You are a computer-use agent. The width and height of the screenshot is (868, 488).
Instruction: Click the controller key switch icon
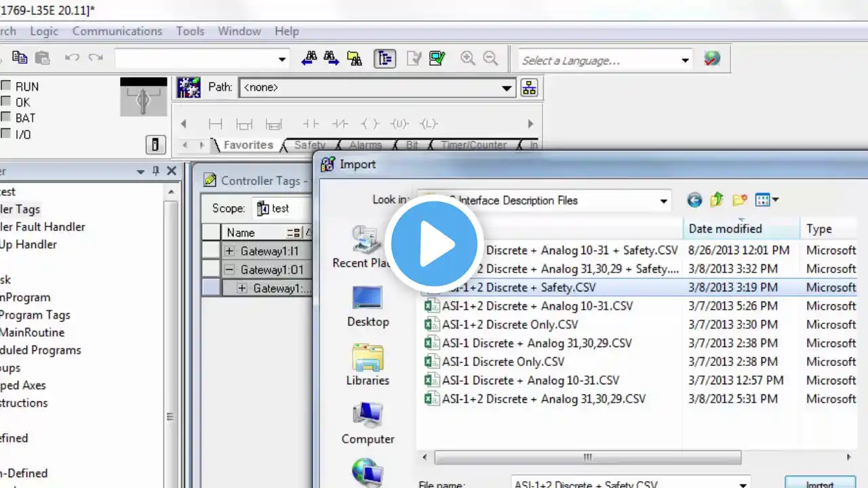(143, 97)
